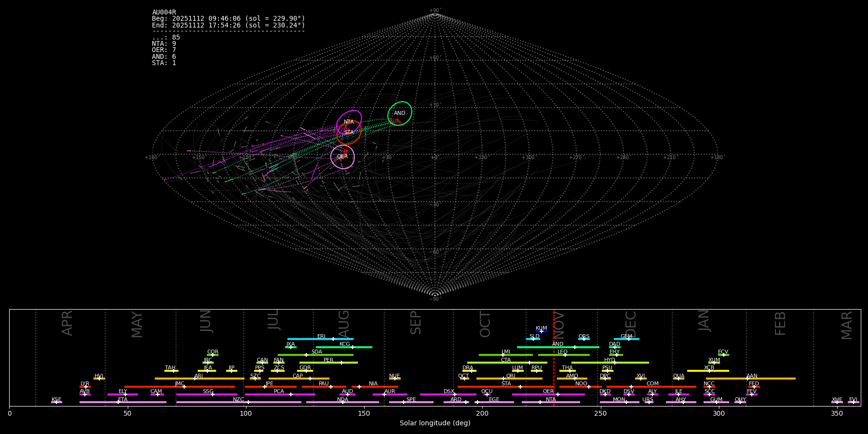Image resolution: width=868 pixels, height=434 pixels.
Task: Click the purple NTA radiant ellipse
Action: [349, 122]
